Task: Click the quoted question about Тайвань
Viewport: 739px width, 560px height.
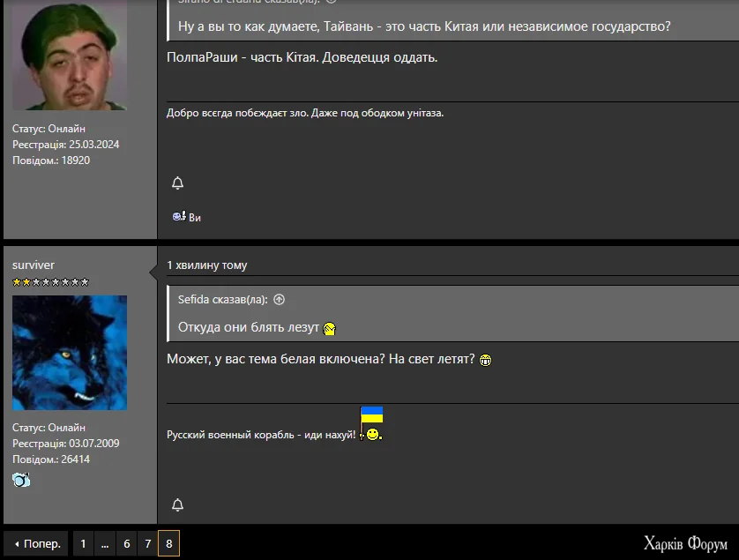Action: click(424, 26)
